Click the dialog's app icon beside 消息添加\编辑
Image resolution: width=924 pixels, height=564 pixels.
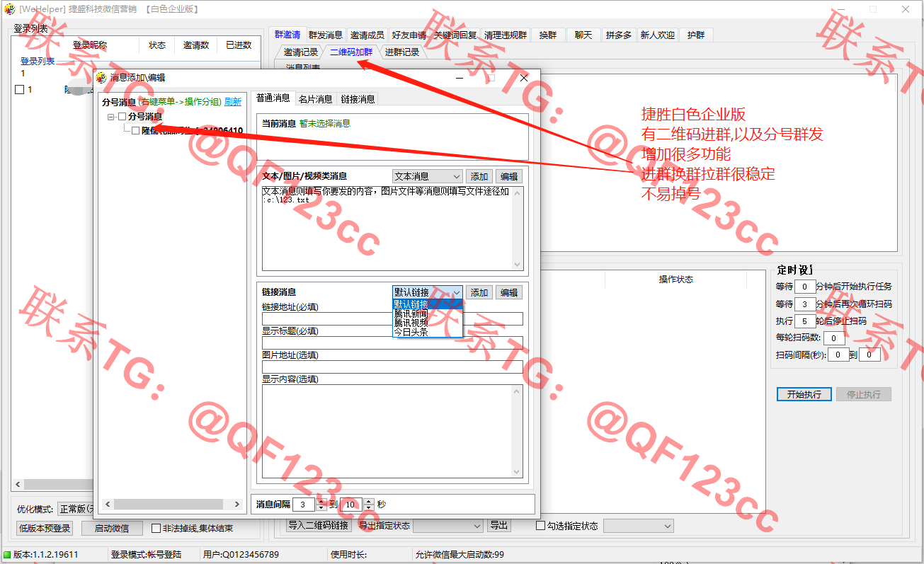[101, 78]
